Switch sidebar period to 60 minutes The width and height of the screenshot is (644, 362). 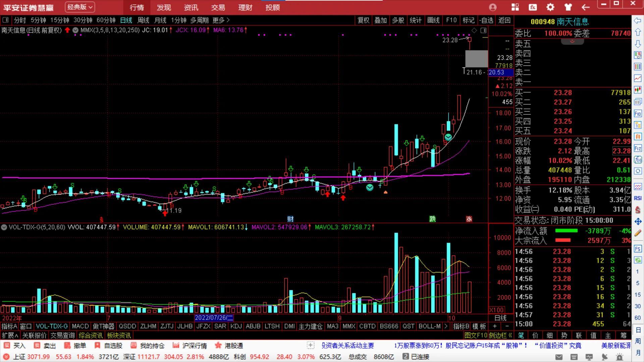pos(638,317)
